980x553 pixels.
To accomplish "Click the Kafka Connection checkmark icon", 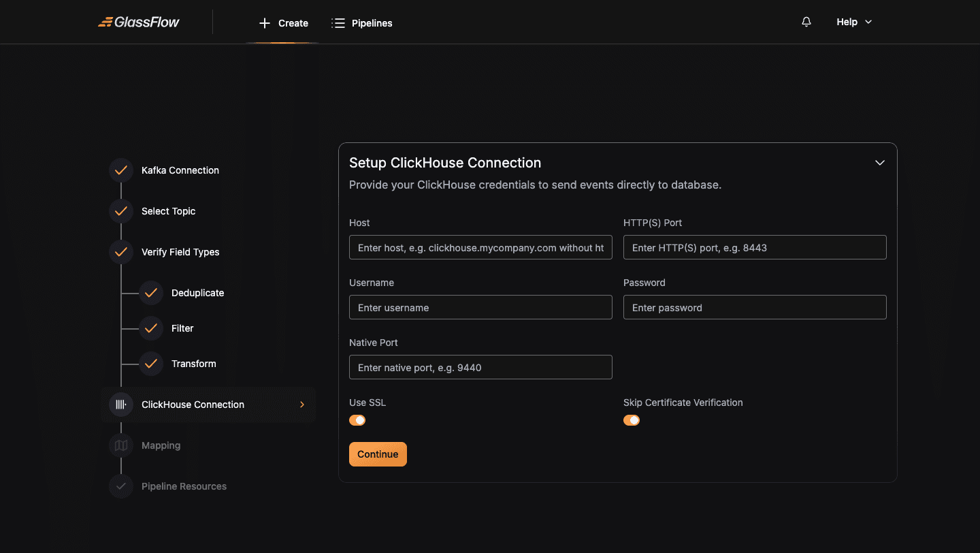I will point(121,170).
